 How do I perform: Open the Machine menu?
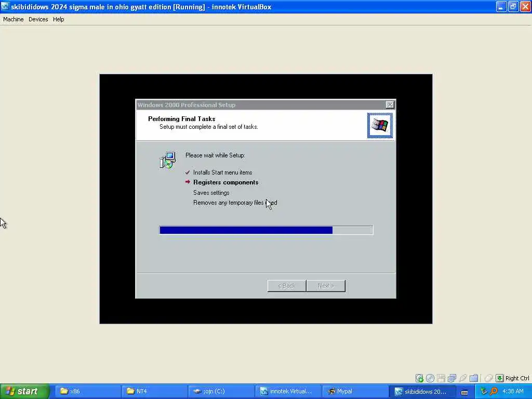[x=13, y=19]
